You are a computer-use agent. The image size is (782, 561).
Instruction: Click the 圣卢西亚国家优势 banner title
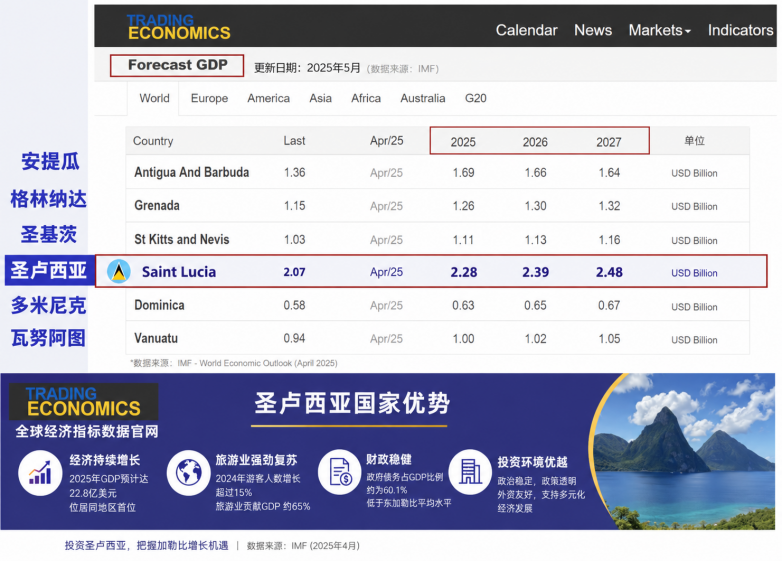point(352,403)
